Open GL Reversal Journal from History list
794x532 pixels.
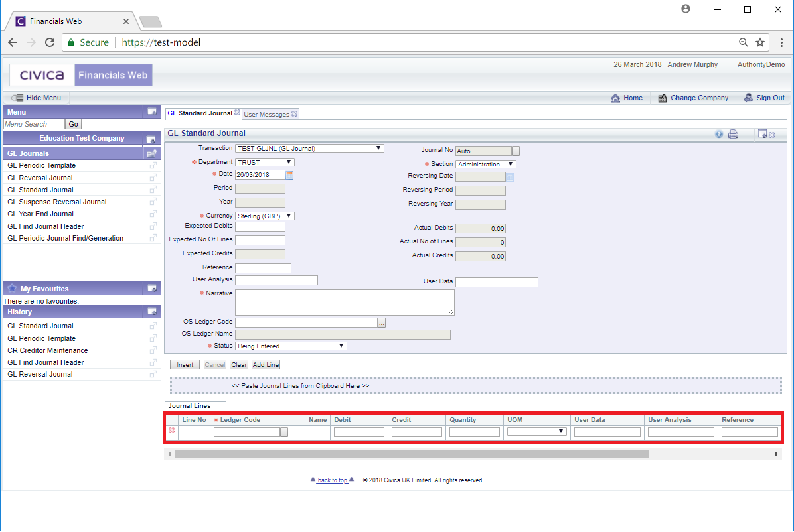pyautogui.click(x=40, y=375)
